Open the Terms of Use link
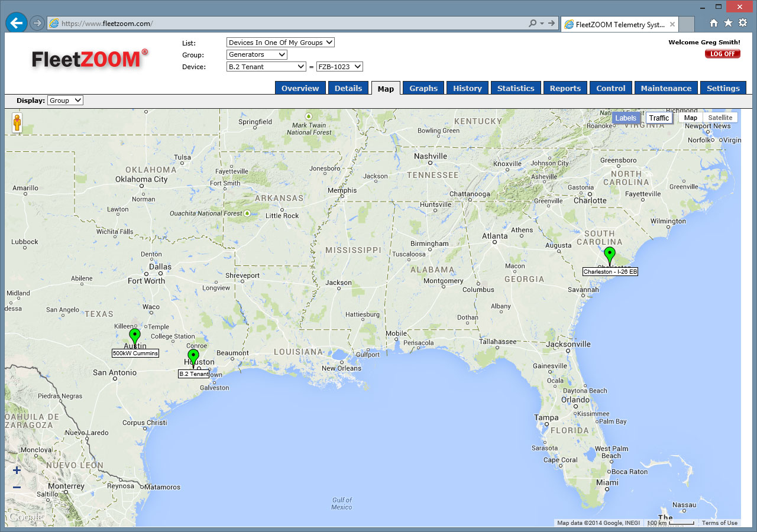This screenshot has height=532, width=757. click(x=720, y=523)
